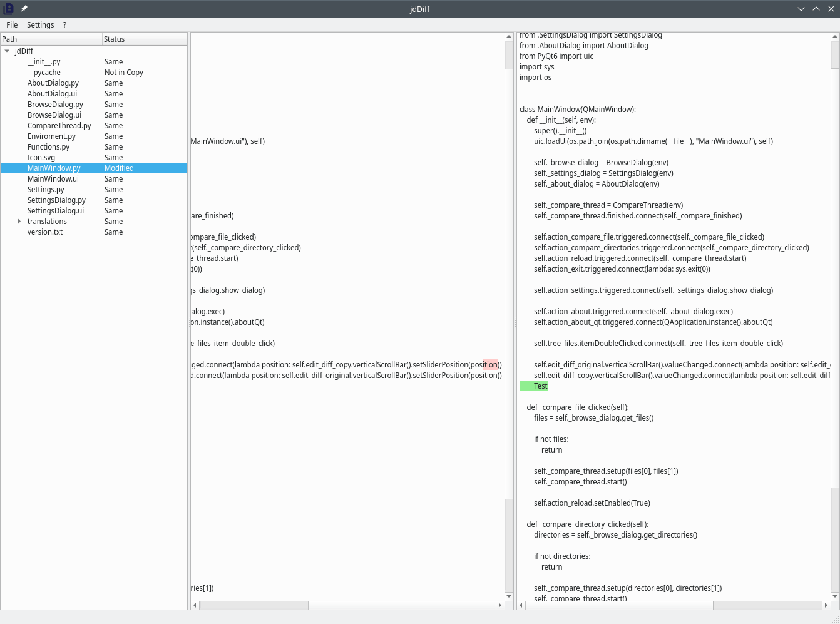Maximize the jdDiff window
840x624 pixels.
click(816, 9)
